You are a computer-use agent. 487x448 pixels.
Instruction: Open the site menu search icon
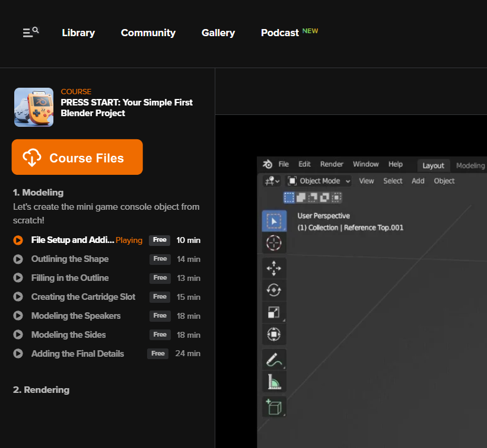coord(31,33)
